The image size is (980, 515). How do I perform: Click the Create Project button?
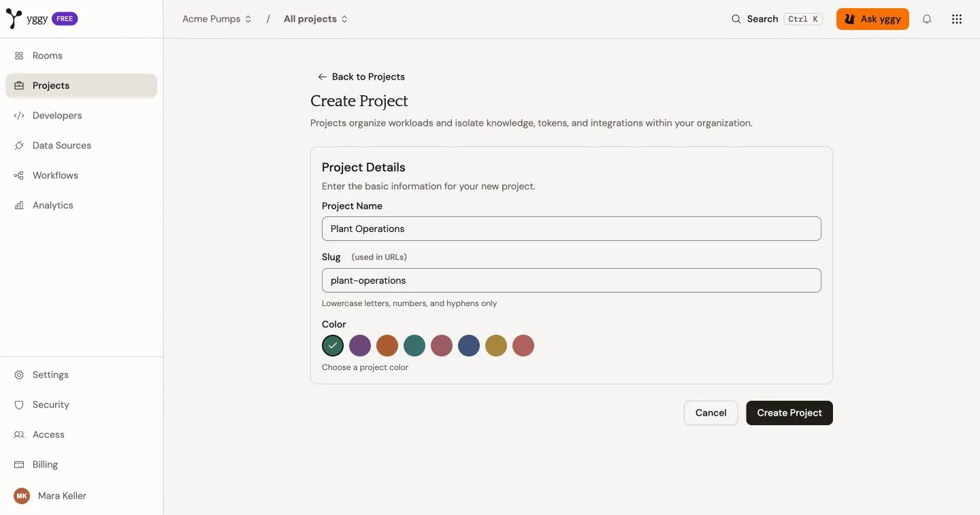[x=789, y=413]
